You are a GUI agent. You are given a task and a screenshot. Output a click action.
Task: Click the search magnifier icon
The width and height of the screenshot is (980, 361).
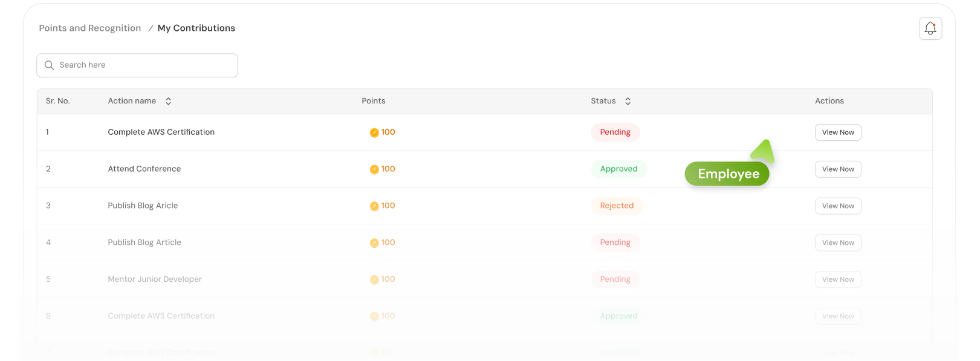pos(50,65)
